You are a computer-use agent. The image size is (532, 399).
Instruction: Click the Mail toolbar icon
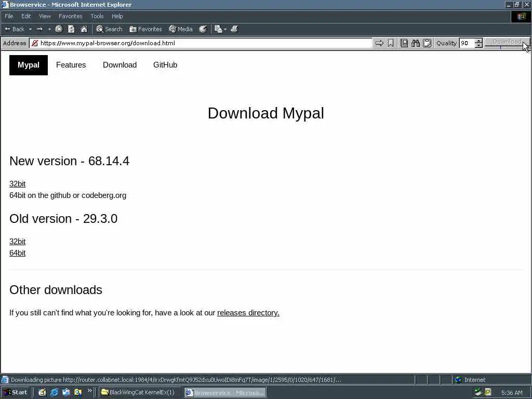point(218,29)
